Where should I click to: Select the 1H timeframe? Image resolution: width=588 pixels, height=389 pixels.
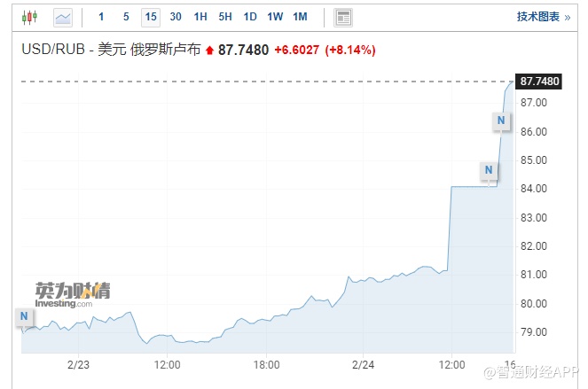coord(200,17)
